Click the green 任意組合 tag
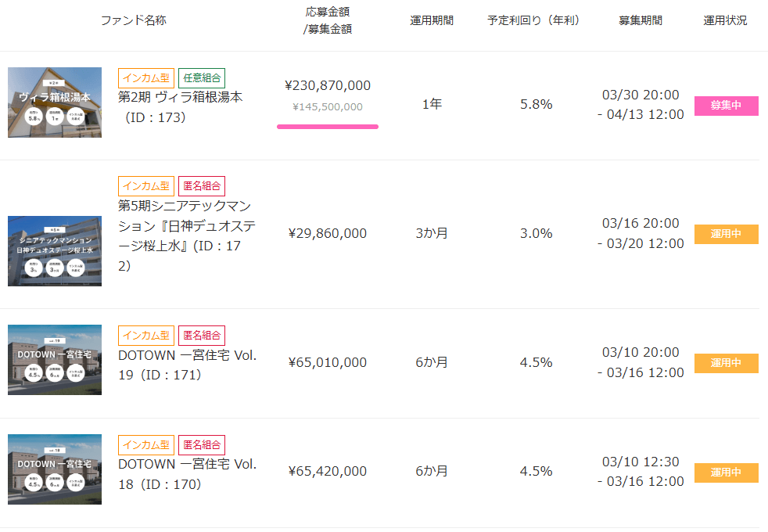The height and width of the screenshot is (532, 768). click(x=202, y=77)
